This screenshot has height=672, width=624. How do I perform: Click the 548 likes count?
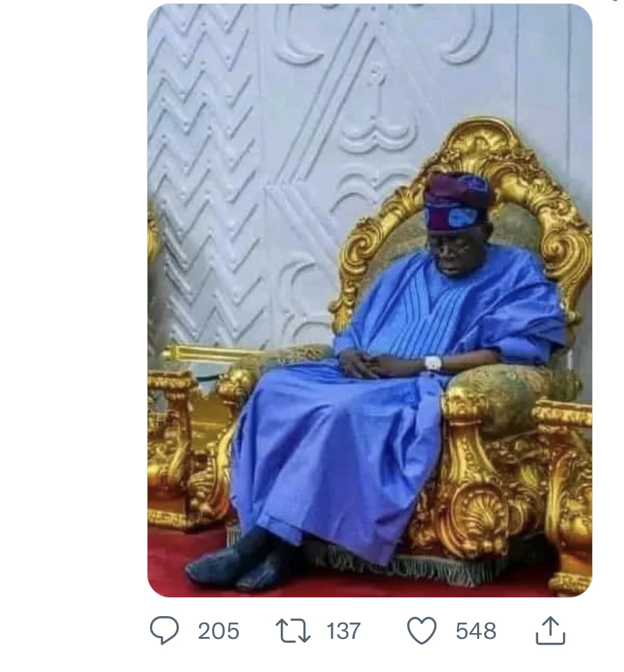coord(476,631)
